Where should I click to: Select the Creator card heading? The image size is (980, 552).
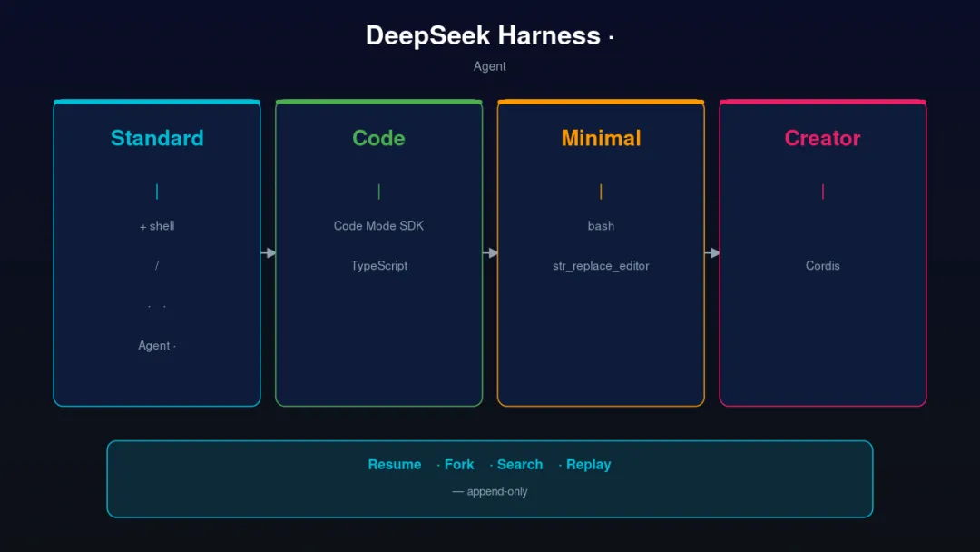pyautogui.click(x=822, y=138)
